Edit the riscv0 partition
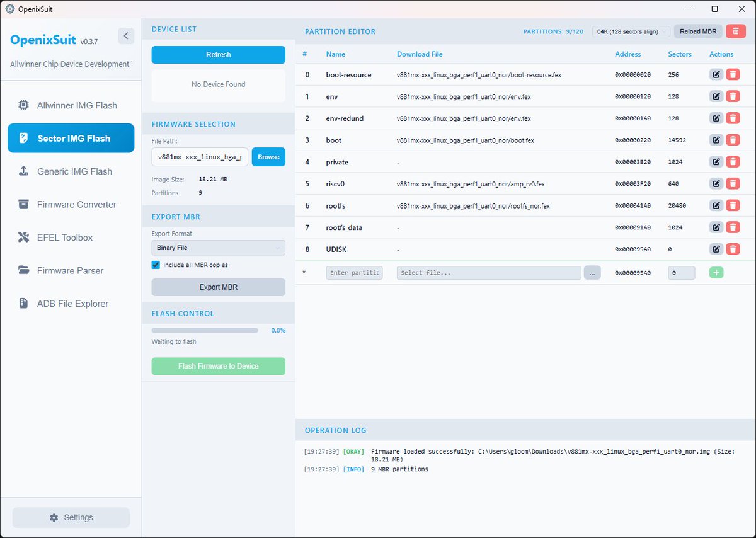Image resolution: width=756 pixels, height=538 pixels. click(x=716, y=184)
